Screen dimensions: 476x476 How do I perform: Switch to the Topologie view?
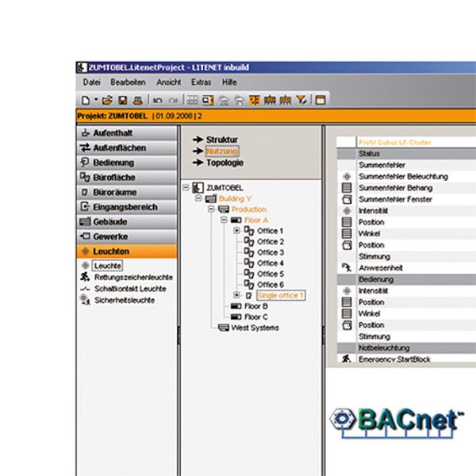pos(225,163)
